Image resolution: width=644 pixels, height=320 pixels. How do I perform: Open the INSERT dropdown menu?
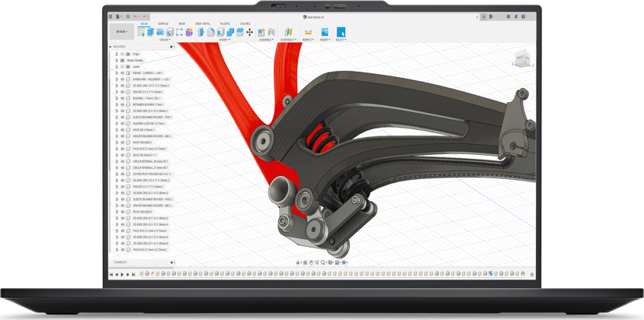point(324,40)
